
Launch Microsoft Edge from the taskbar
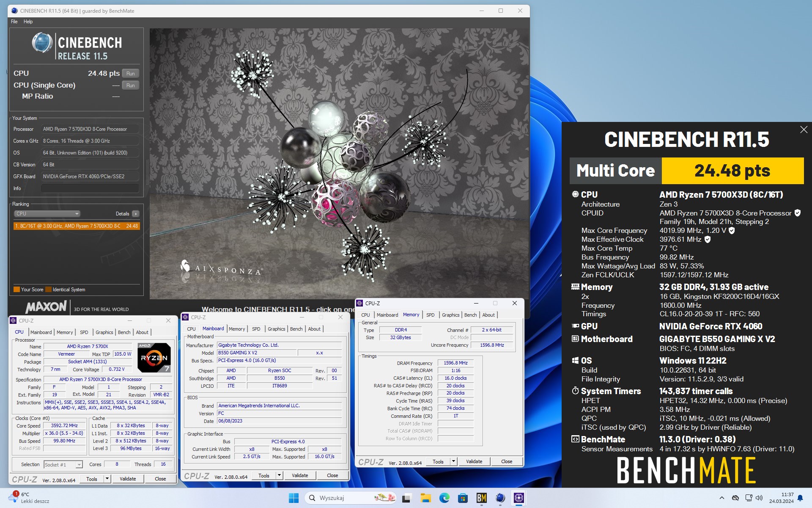(x=444, y=498)
